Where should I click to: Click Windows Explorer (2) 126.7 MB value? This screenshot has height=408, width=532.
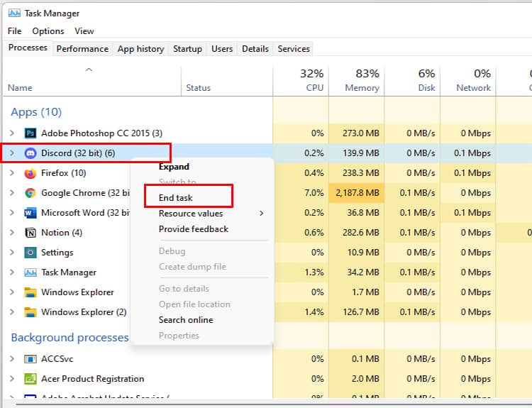pyautogui.click(x=360, y=312)
